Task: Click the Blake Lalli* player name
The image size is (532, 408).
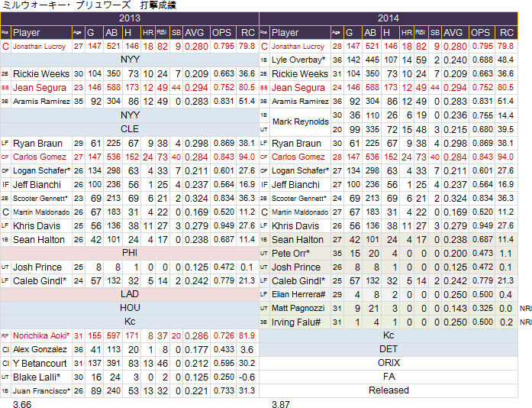Action: click(x=37, y=377)
